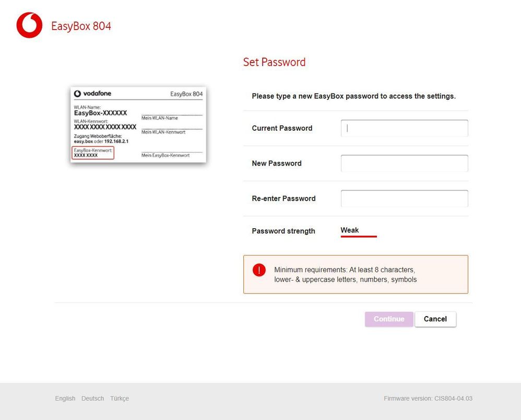Switch language to Türkçe
The height and width of the screenshot is (420, 521).
click(120, 399)
